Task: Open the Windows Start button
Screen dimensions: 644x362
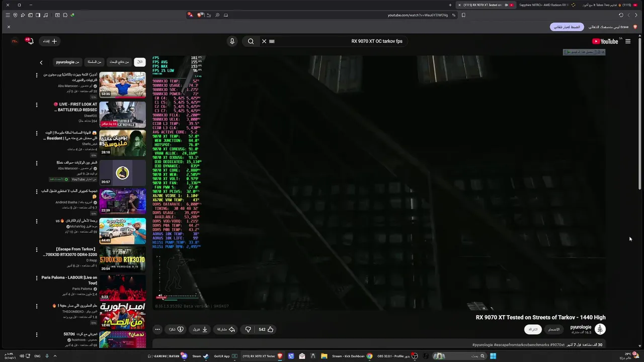Action: click(493, 356)
